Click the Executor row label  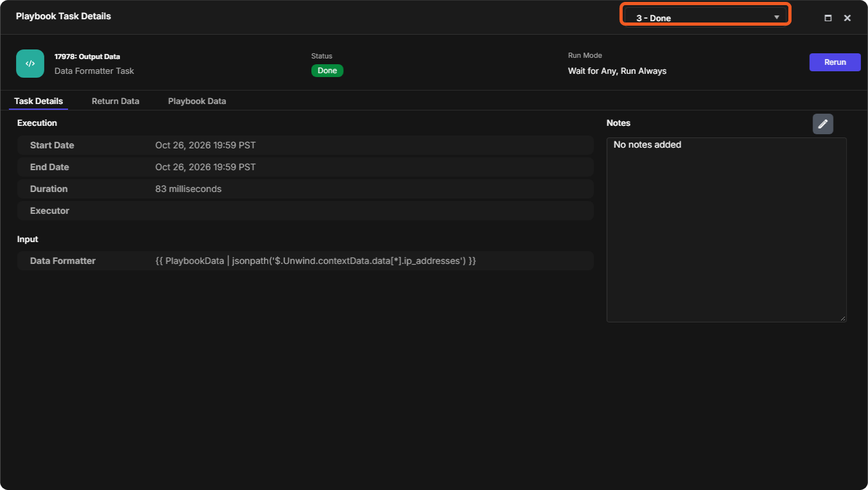(x=49, y=211)
